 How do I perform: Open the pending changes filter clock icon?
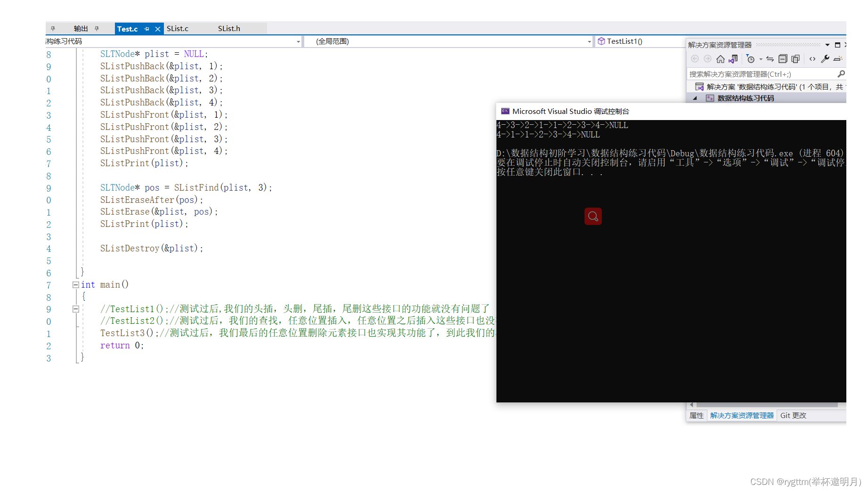pos(751,59)
